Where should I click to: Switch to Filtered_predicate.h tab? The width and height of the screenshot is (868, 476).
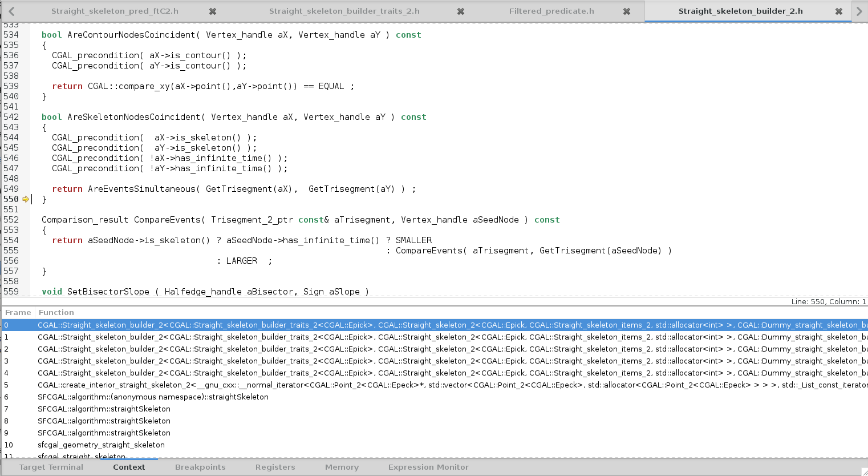click(x=551, y=11)
